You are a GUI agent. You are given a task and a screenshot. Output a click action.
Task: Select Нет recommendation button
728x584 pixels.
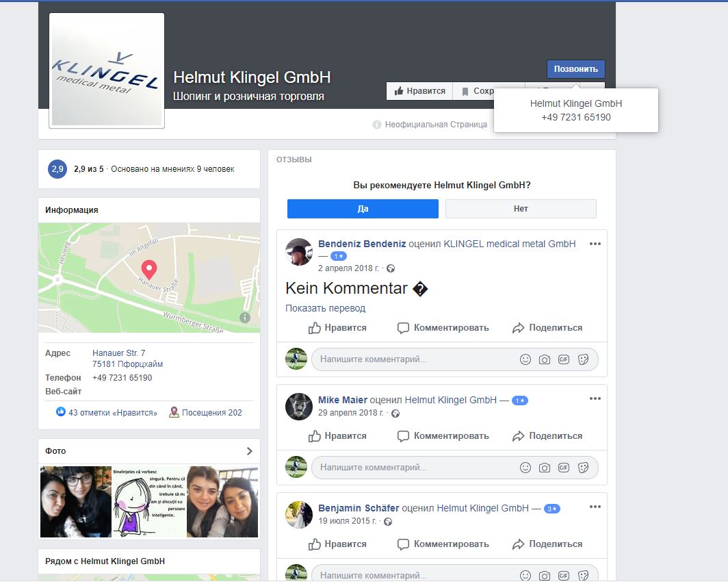tap(521, 209)
